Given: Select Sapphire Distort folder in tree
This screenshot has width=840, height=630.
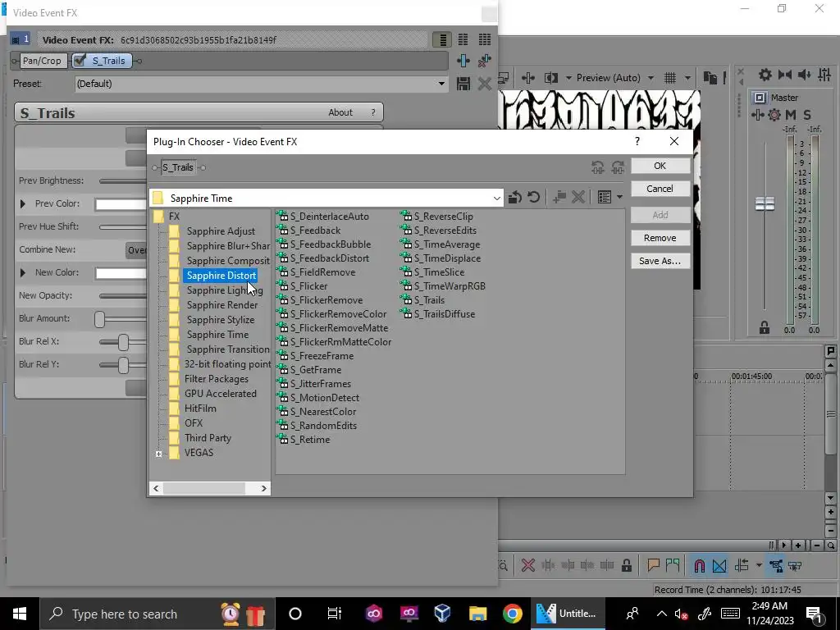Looking at the screenshot, I should tap(221, 276).
